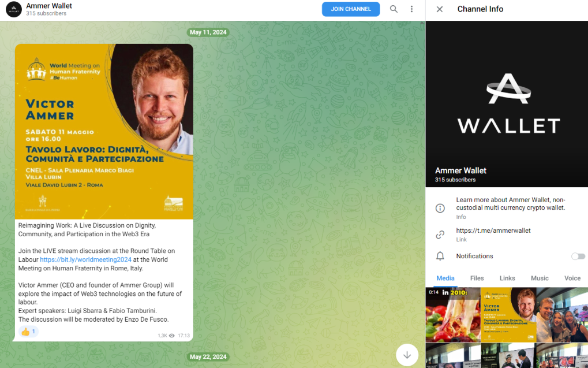Open the Ammer Wallet channel avatar in header
The image size is (588, 368).
pyautogui.click(x=13, y=9)
